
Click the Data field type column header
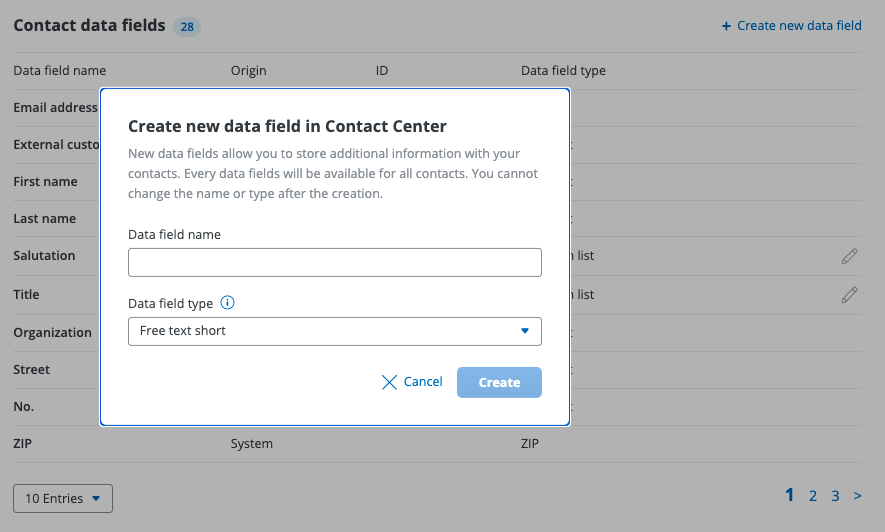tap(563, 71)
